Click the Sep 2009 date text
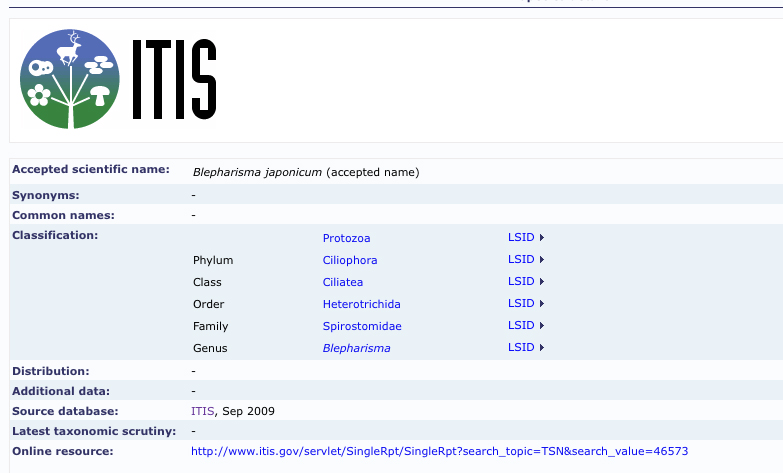The height and width of the screenshot is (473, 783). (x=248, y=411)
